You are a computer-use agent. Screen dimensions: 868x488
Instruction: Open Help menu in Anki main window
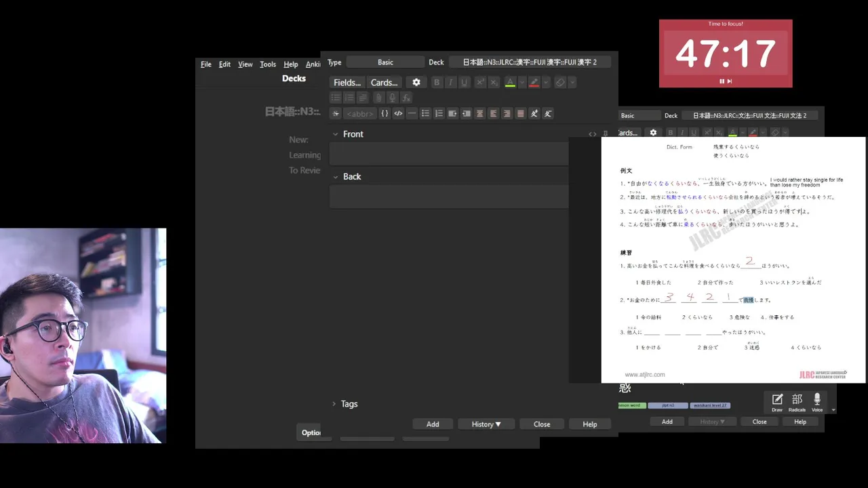(291, 64)
